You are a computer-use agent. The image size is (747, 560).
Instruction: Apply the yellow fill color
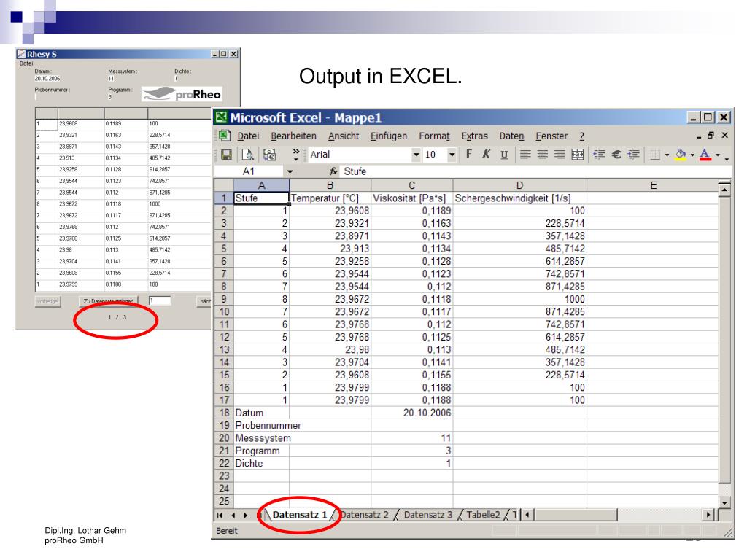681,155
